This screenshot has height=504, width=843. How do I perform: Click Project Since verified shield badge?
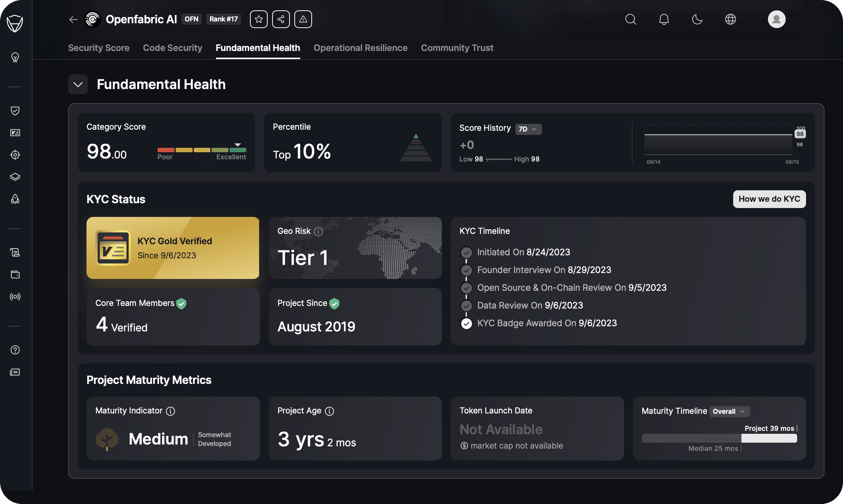point(335,304)
